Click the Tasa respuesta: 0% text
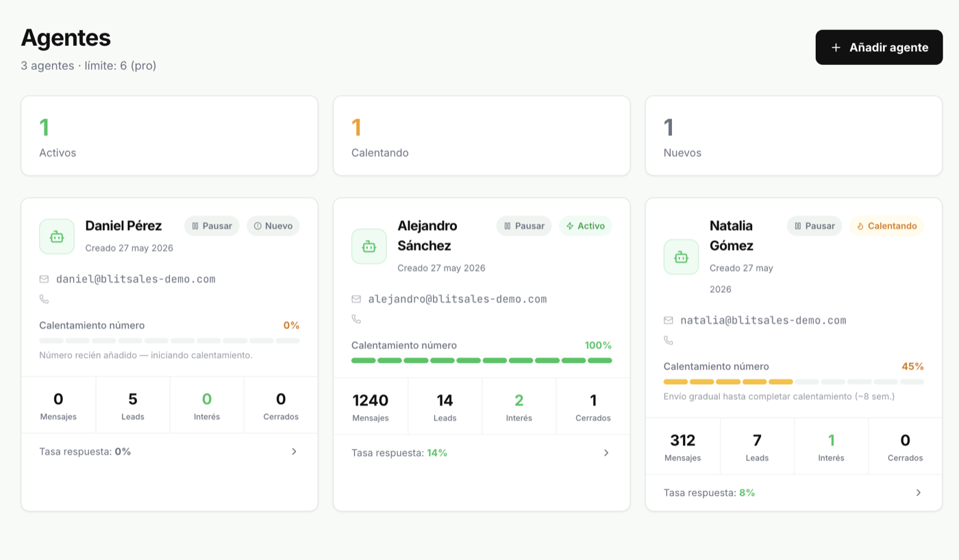The height and width of the screenshot is (560, 959). (85, 452)
